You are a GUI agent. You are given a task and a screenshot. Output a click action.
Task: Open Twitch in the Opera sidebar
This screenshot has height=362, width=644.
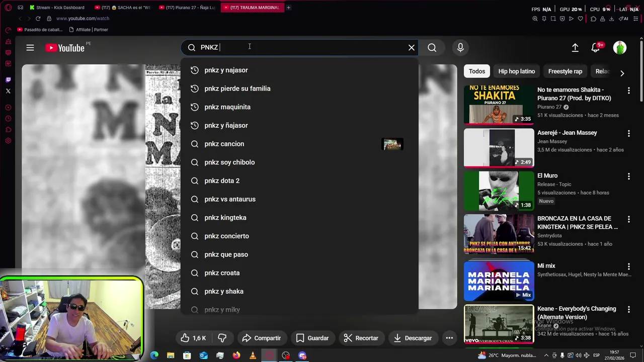(x=8, y=79)
